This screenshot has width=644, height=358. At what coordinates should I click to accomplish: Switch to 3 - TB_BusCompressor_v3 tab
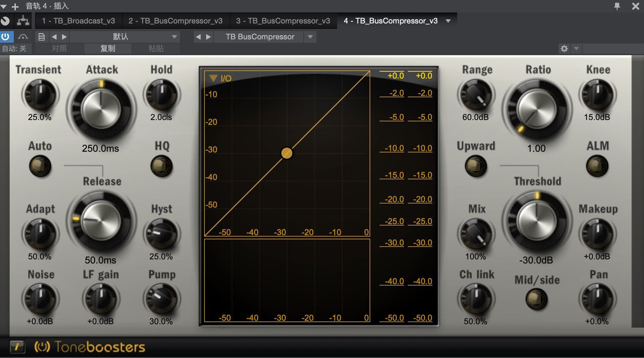click(283, 21)
